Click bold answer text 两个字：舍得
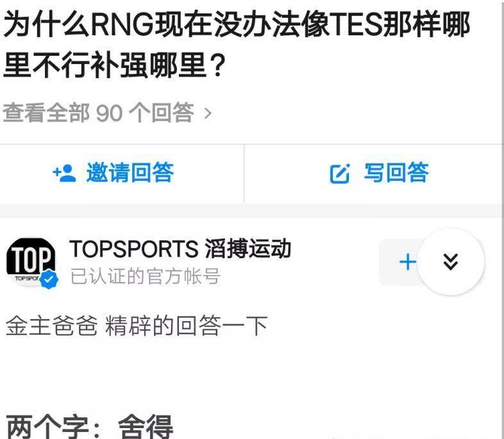This screenshot has width=504, height=439. click(90, 427)
